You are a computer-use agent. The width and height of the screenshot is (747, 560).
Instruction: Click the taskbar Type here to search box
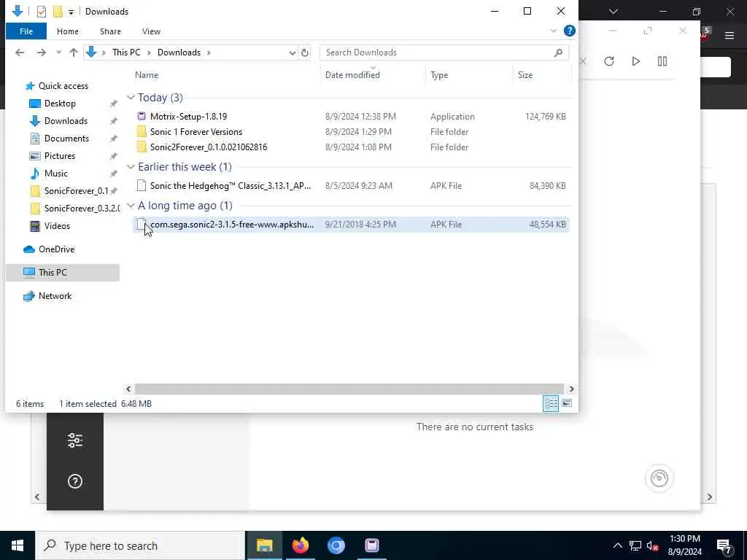(140, 545)
